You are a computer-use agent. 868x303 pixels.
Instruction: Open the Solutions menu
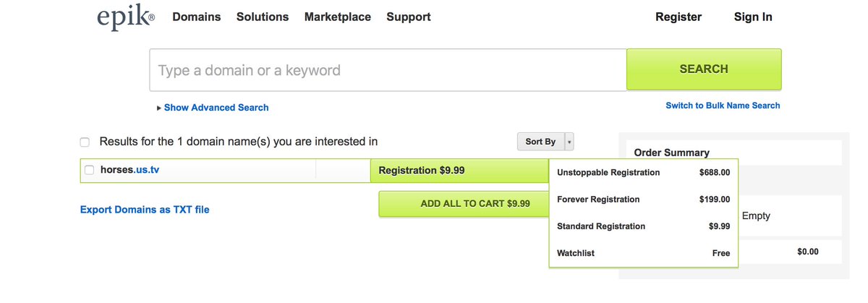coord(262,17)
